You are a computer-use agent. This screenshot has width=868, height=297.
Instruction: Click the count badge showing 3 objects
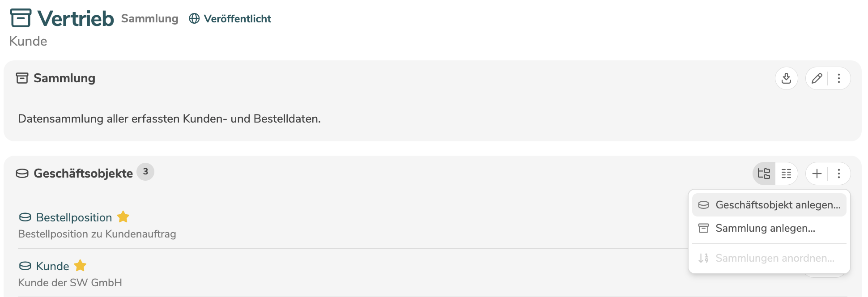(x=145, y=172)
